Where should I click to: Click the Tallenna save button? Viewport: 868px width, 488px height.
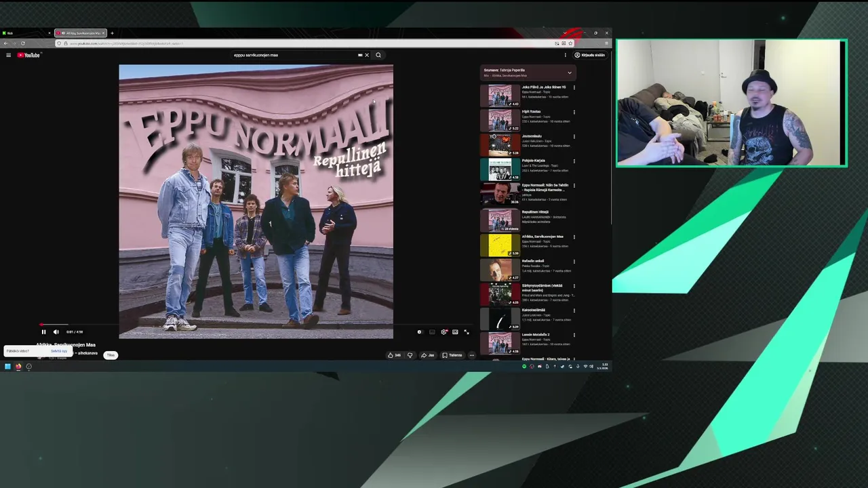[452, 355]
